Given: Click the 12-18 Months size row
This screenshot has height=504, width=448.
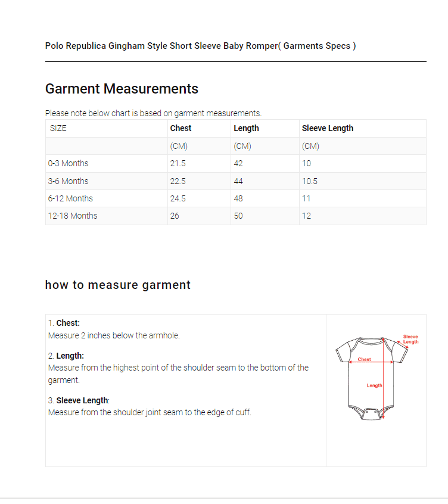Looking at the screenshot, I should (x=73, y=216).
